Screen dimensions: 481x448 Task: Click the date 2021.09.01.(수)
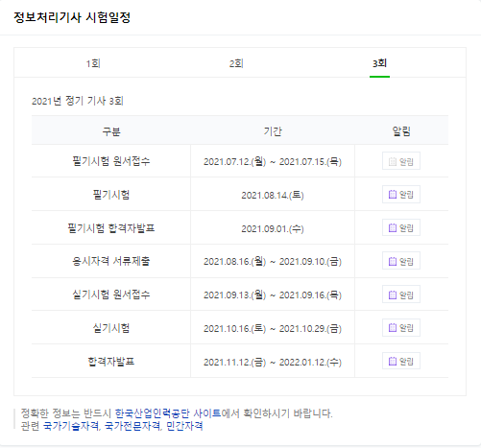coord(273,228)
